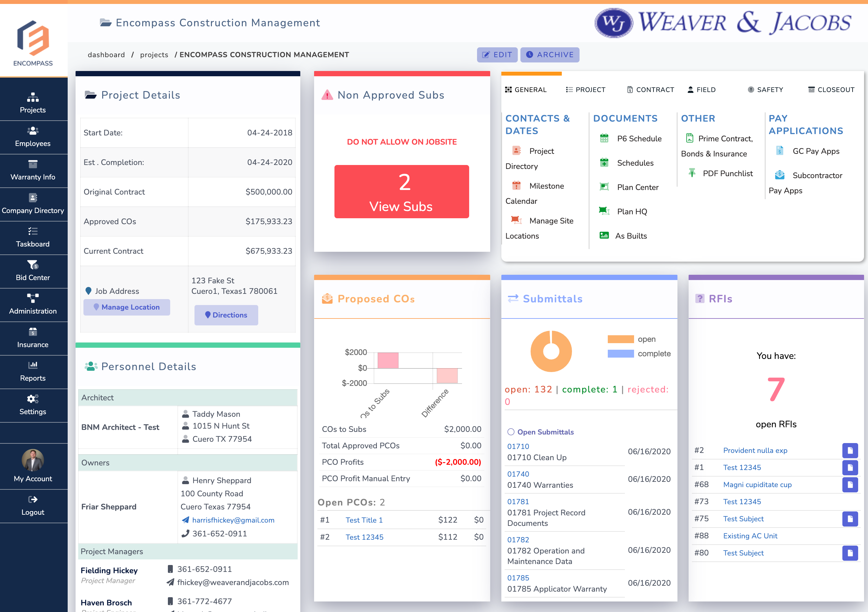Open Insurance in the sidebar
868x612 pixels.
coord(33,338)
